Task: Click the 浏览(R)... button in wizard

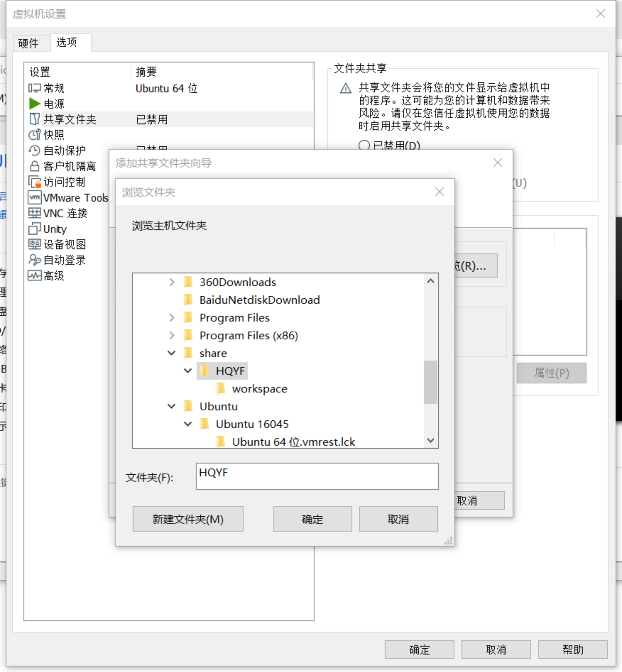Action: click(476, 265)
